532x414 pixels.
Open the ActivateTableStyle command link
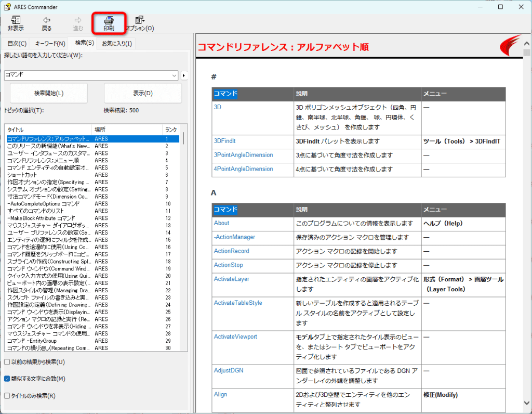(238, 303)
